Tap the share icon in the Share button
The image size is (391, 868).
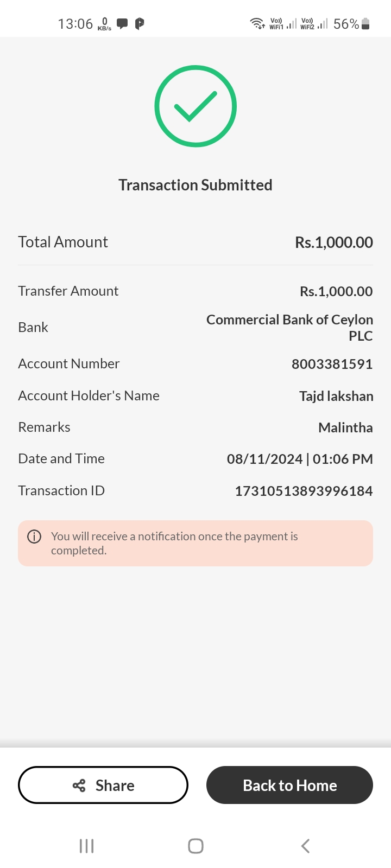click(79, 785)
